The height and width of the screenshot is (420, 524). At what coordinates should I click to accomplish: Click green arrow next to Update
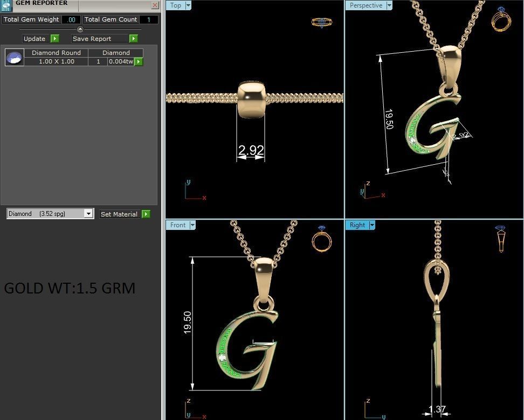[55, 39]
